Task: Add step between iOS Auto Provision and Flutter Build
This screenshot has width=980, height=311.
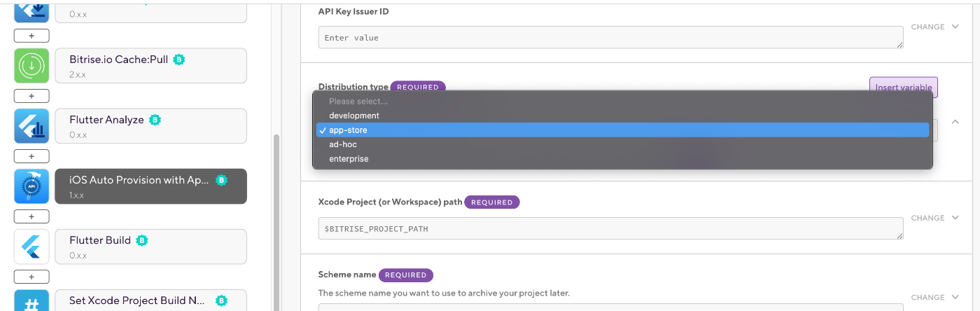Action: [x=31, y=216]
